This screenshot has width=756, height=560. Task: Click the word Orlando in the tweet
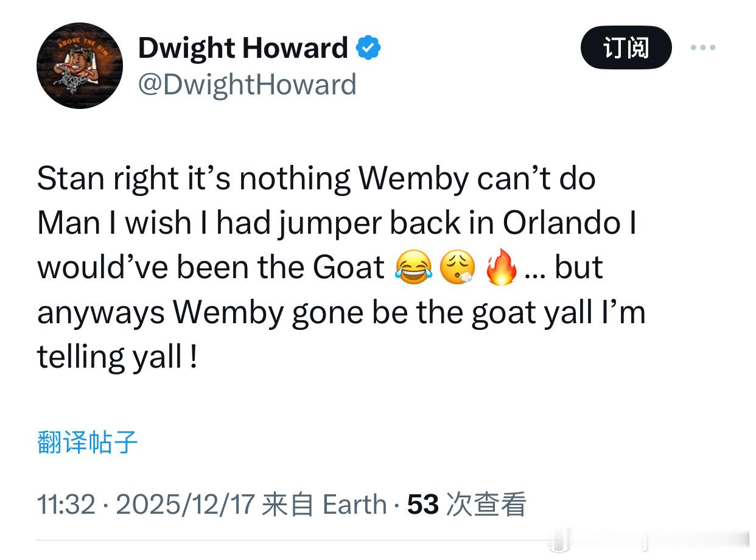pyautogui.click(x=561, y=223)
